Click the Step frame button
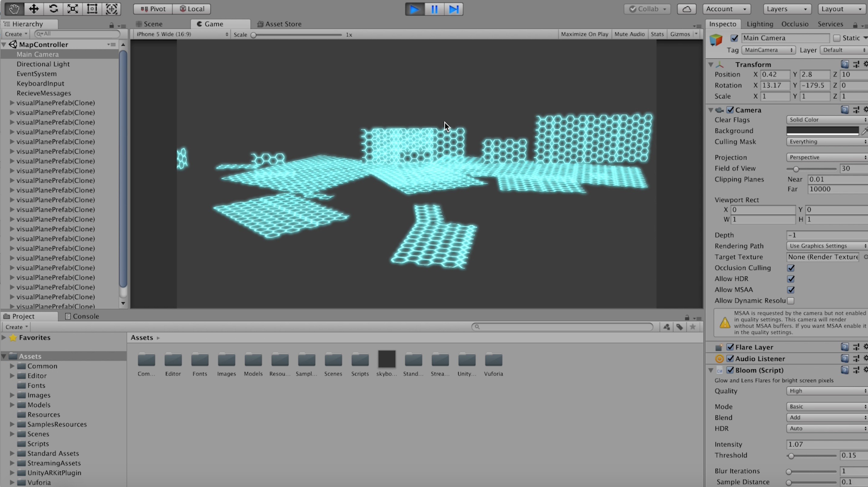The image size is (868, 487). coord(454,9)
